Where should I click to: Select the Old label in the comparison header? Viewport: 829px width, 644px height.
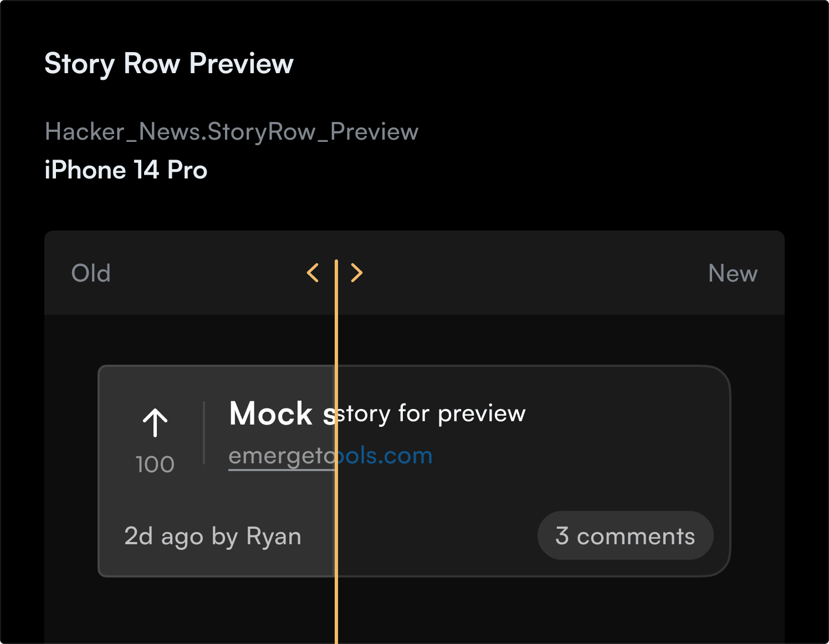[x=91, y=273]
